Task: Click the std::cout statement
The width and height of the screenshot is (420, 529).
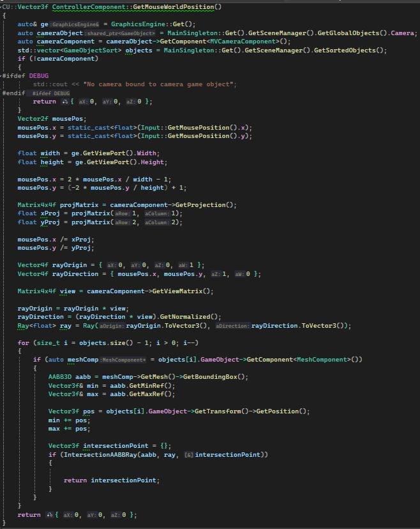Action: [135, 84]
